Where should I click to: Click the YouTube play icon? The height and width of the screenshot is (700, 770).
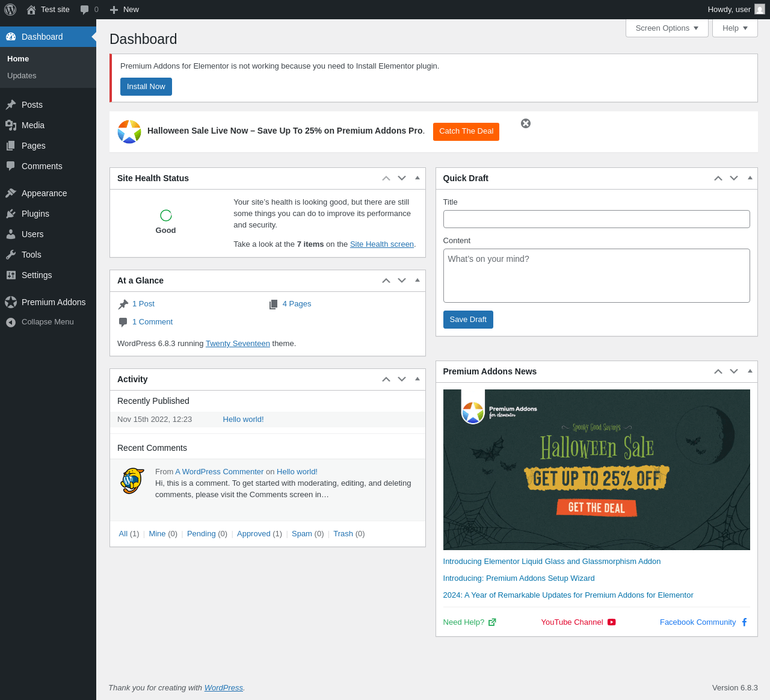pyautogui.click(x=612, y=622)
